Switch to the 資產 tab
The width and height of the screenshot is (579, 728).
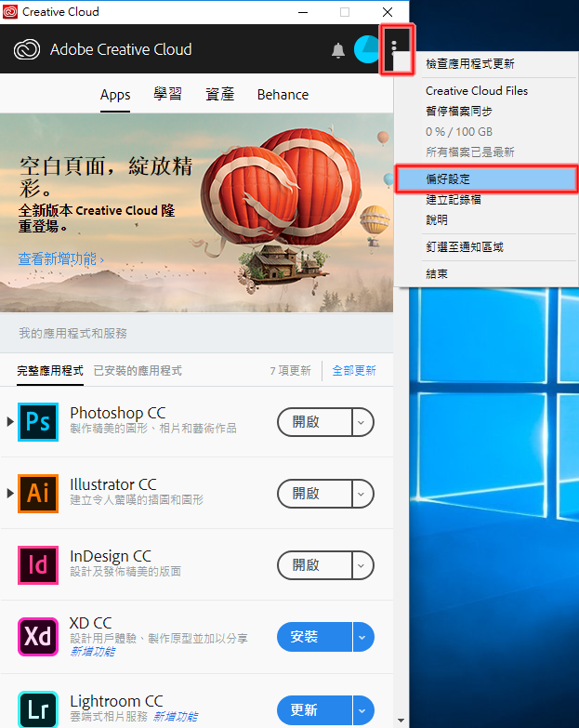(x=219, y=94)
